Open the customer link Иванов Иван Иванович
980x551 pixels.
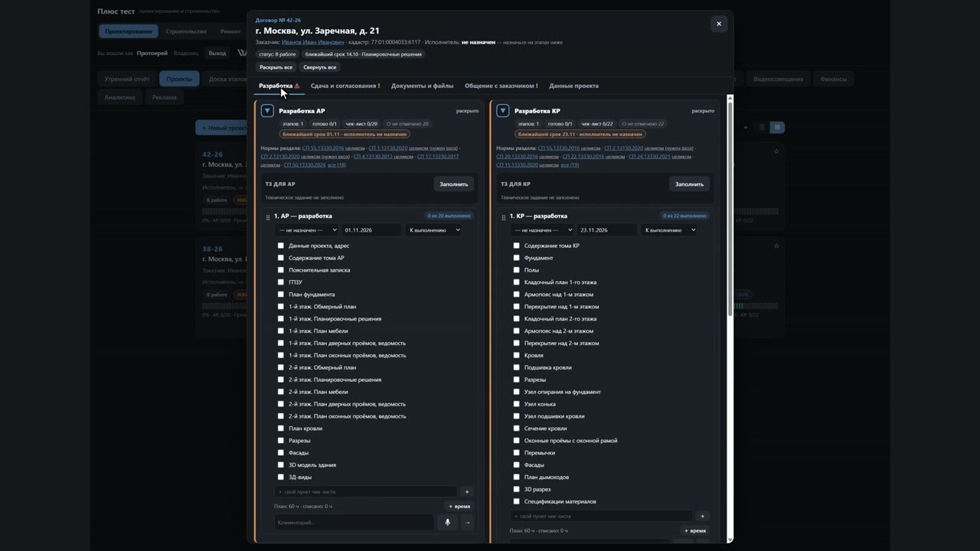coord(312,42)
